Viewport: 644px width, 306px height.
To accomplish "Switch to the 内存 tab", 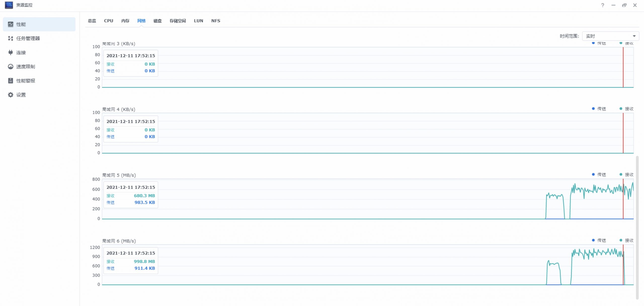I will [125, 21].
